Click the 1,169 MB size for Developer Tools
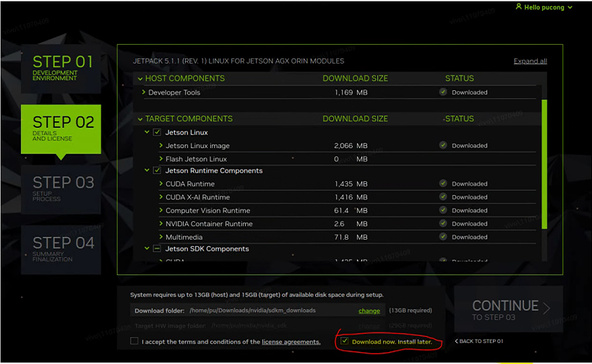592x364 pixels. point(351,92)
